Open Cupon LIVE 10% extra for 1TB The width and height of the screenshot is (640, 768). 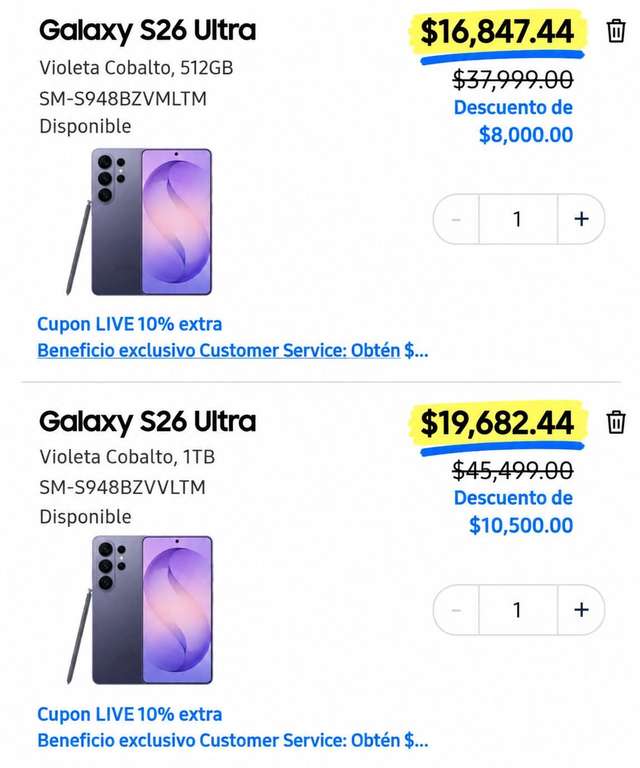(130, 715)
